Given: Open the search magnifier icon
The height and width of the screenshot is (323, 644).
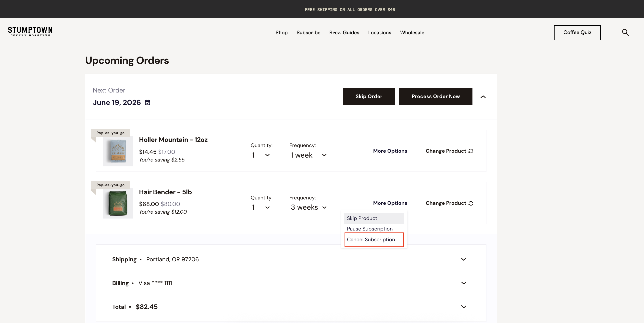Looking at the screenshot, I should [625, 33].
